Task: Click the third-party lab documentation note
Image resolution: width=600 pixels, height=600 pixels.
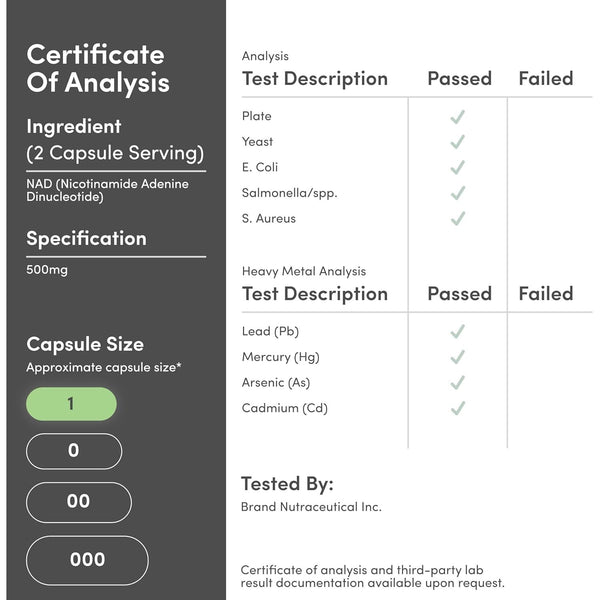Action: coord(372,576)
